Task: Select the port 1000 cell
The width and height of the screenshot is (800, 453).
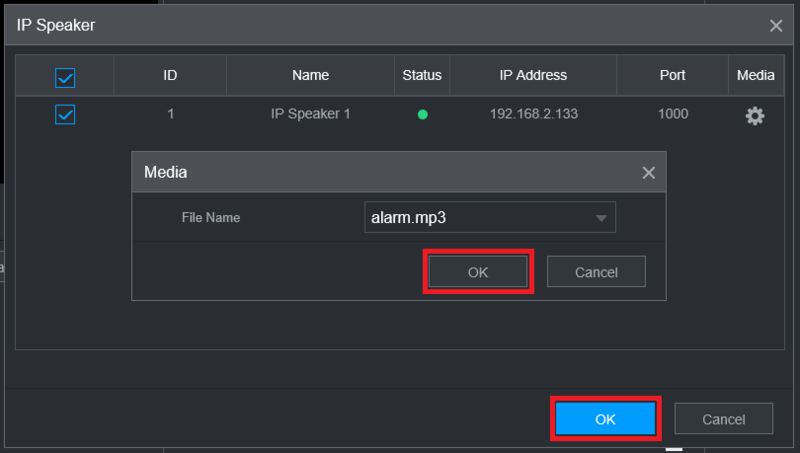Action: 672,114
